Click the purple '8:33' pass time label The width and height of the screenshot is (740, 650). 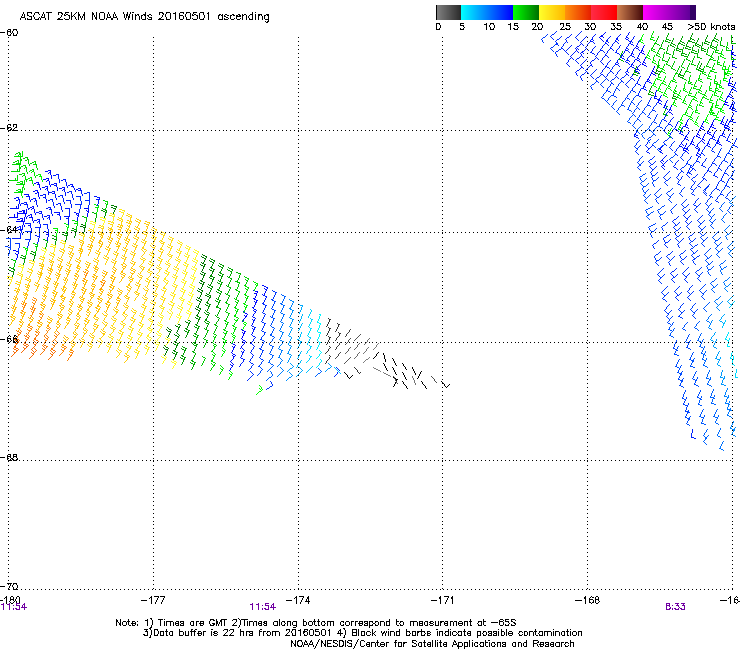(675, 607)
